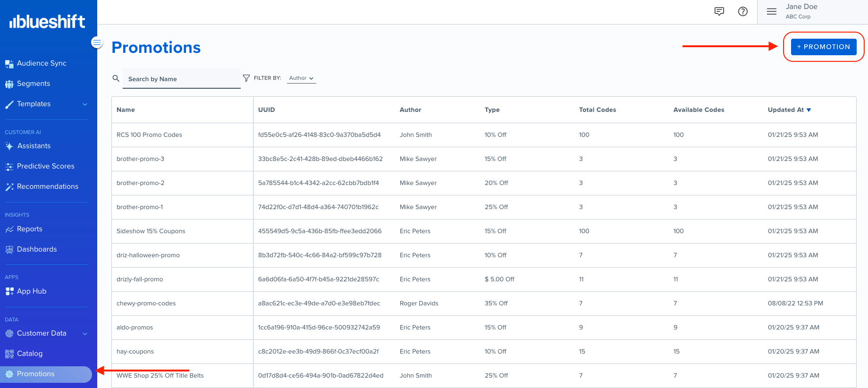Sort by Name column header
This screenshot has height=388, width=868.
coord(126,110)
